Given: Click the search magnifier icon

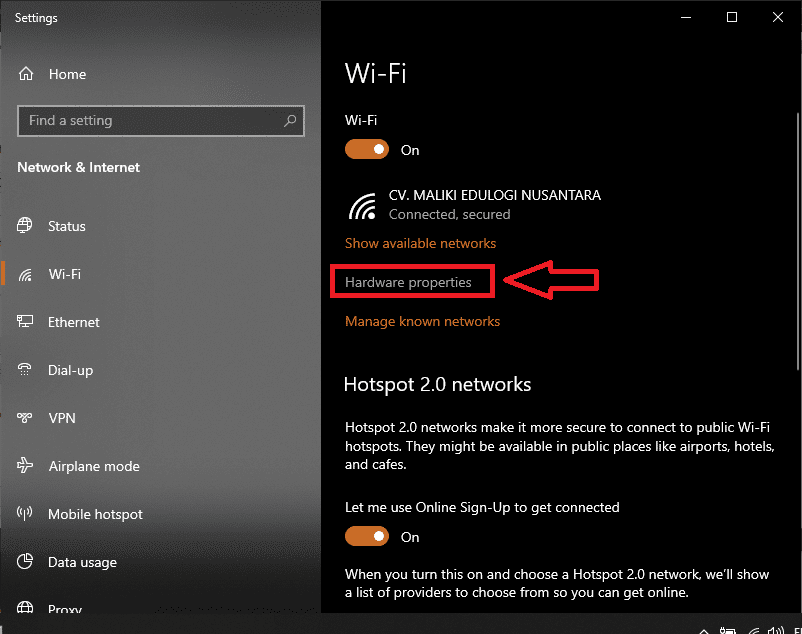Looking at the screenshot, I should click(290, 121).
